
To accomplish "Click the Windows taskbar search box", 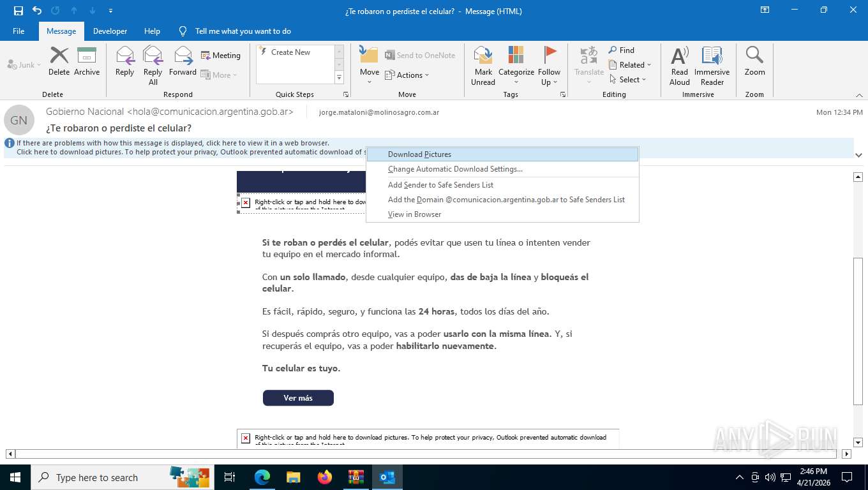I will coord(123,477).
